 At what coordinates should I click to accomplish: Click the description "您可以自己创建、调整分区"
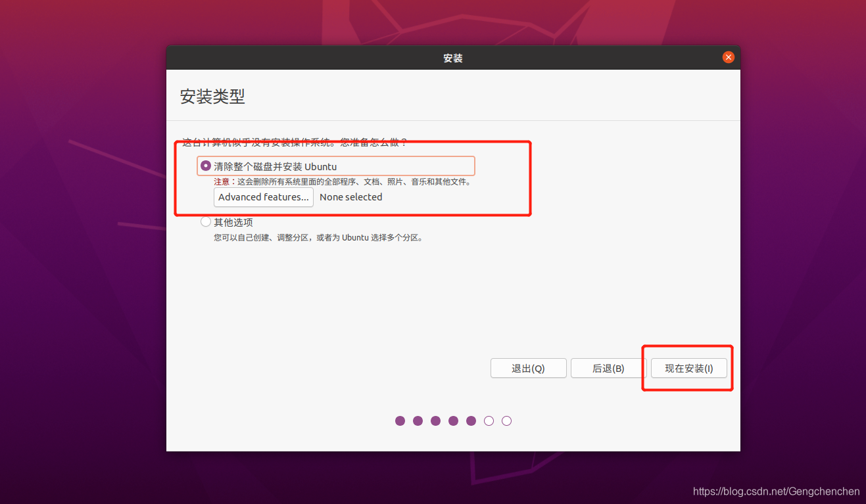318,237
